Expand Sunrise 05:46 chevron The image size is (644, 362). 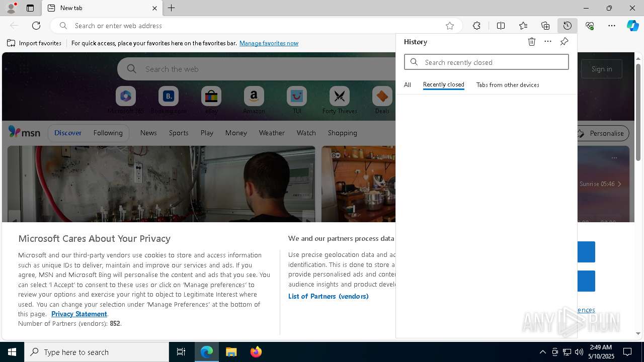(619, 184)
